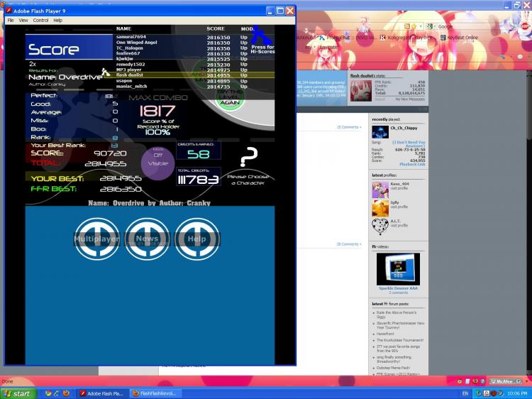Click the RSS feed icon in the browser
Image resolution: width=532 pixels, height=399 pixels.
(x=407, y=26)
